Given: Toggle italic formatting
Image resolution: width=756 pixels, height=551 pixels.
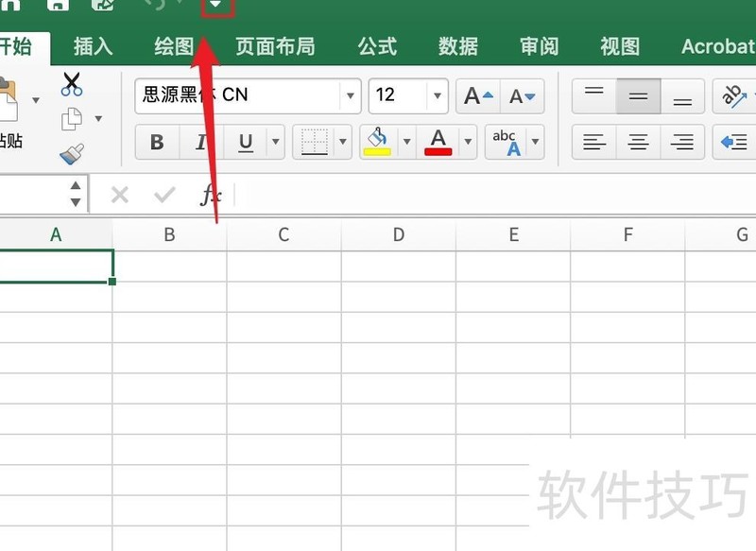Looking at the screenshot, I should tap(199, 143).
